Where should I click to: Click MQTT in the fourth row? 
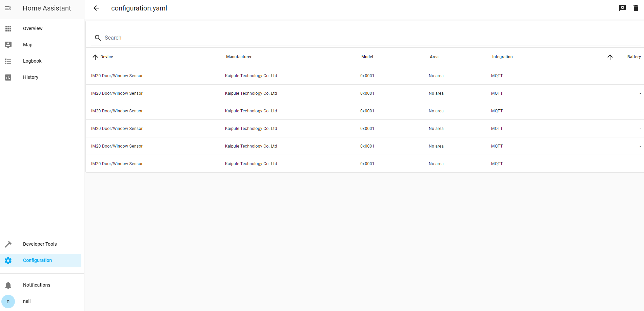[497, 129]
